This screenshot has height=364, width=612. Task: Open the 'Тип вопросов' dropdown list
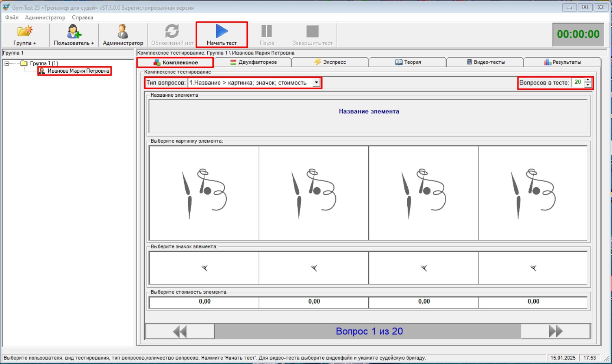click(x=316, y=83)
